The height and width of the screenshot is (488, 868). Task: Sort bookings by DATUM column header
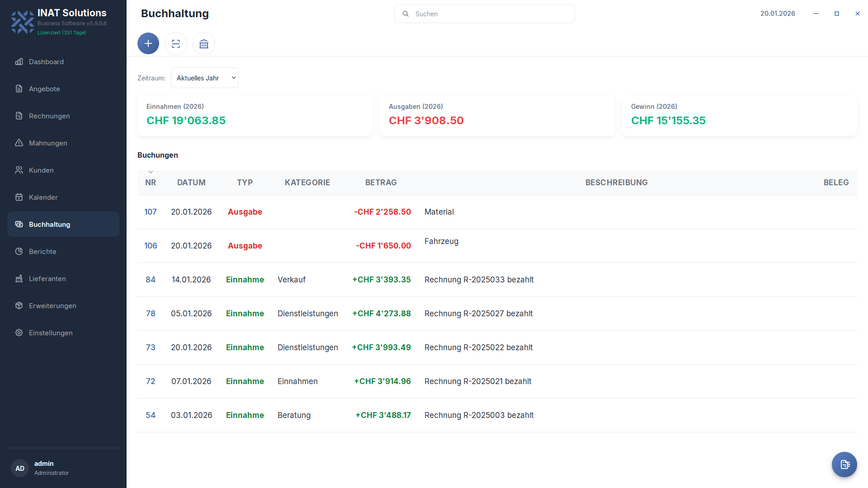(x=191, y=183)
